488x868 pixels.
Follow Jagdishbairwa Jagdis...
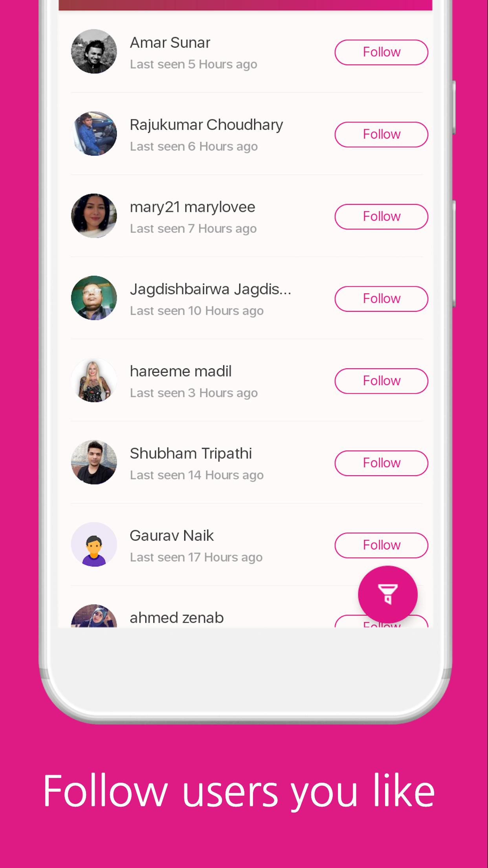381,299
